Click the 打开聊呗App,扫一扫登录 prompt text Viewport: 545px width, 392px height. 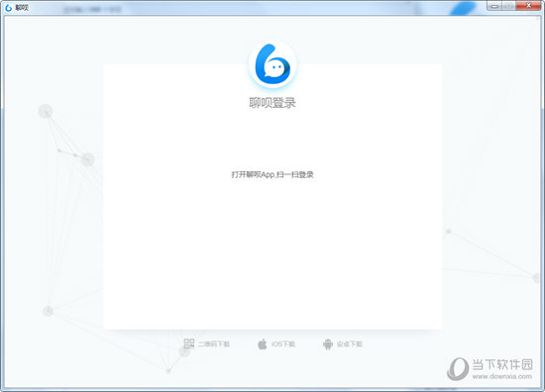272,174
